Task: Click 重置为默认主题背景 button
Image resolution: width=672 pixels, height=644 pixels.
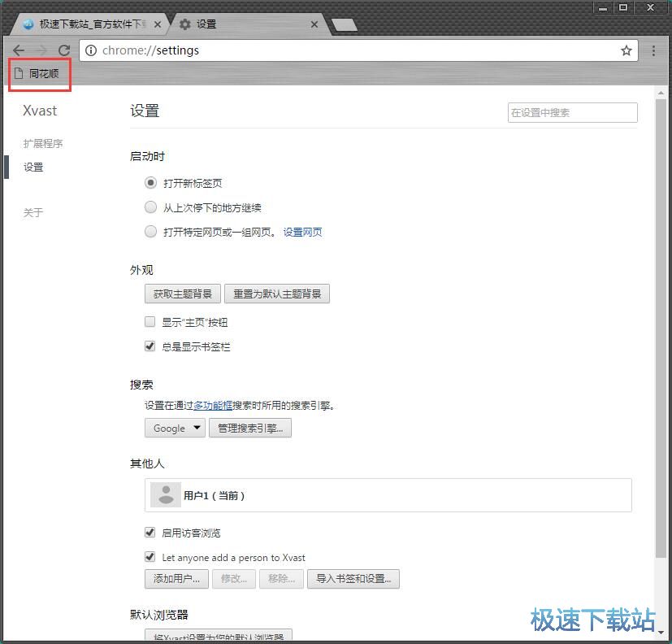Action: [277, 294]
